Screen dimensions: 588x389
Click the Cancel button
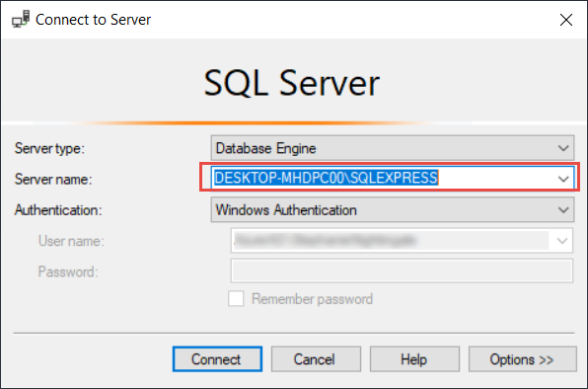[x=316, y=359]
